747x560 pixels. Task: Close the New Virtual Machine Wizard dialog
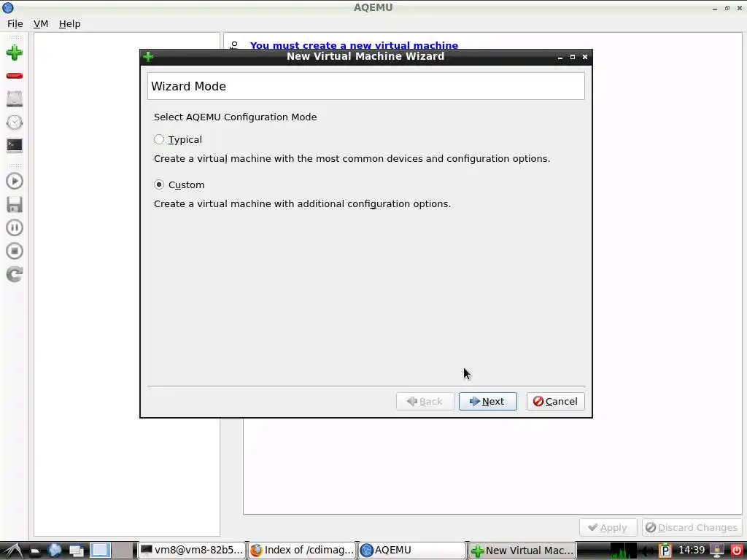(x=585, y=57)
